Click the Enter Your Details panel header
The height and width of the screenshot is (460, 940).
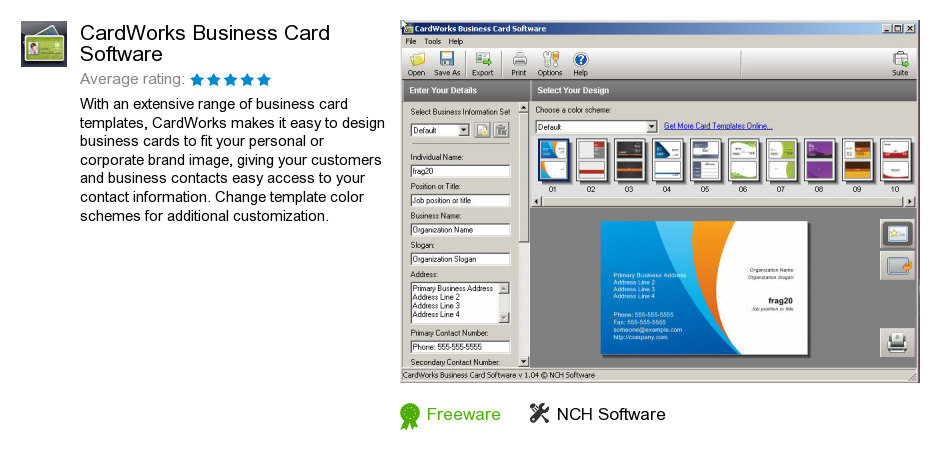[x=465, y=91]
